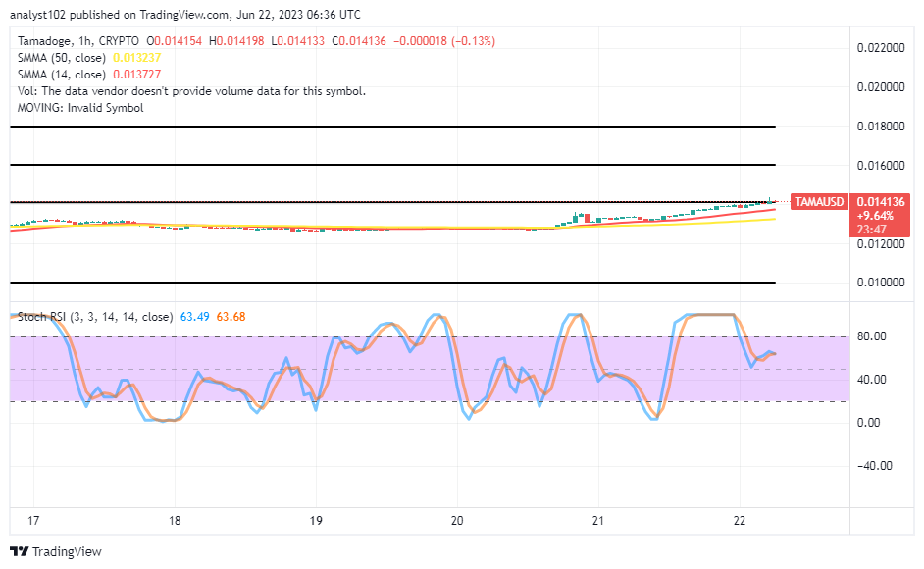Select the Tamadoge, 1h, CRYPTO title

coord(78,41)
